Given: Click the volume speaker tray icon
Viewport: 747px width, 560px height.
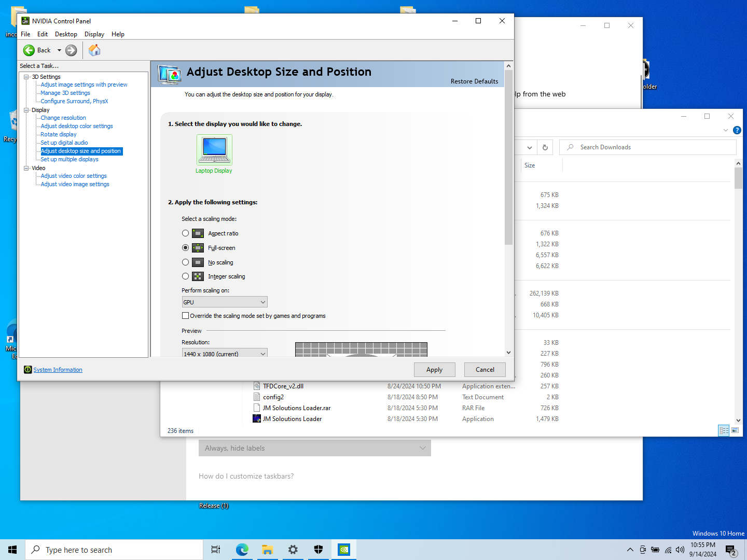Looking at the screenshot, I should [x=680, y=550].
